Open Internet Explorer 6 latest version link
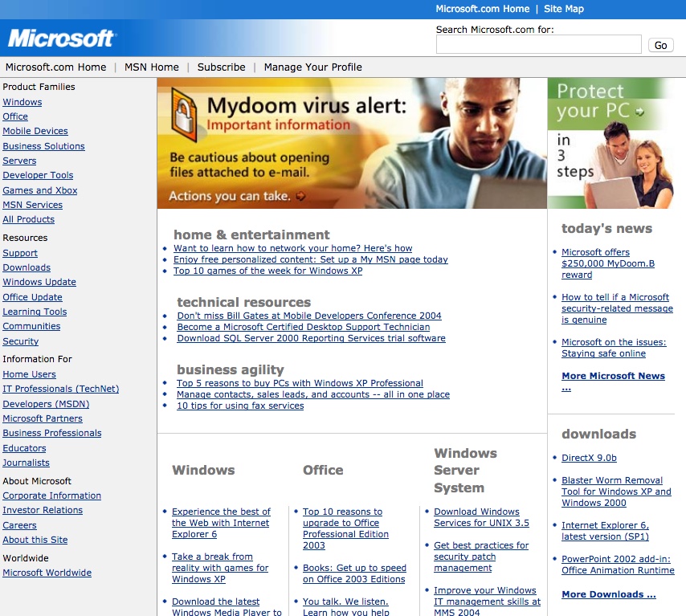Viewport: 686px width, 616px height. 605,531
